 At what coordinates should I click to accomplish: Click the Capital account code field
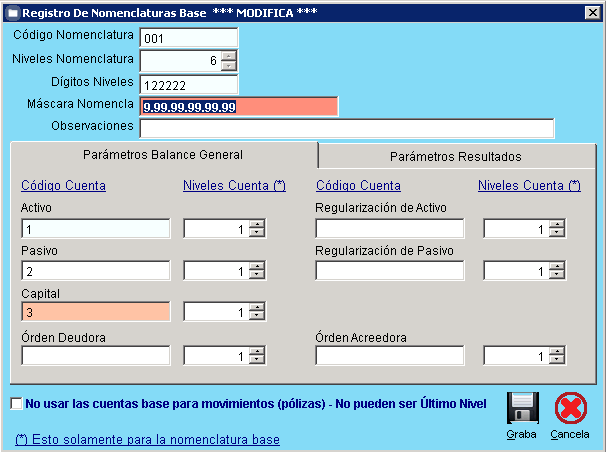(95, 313)
